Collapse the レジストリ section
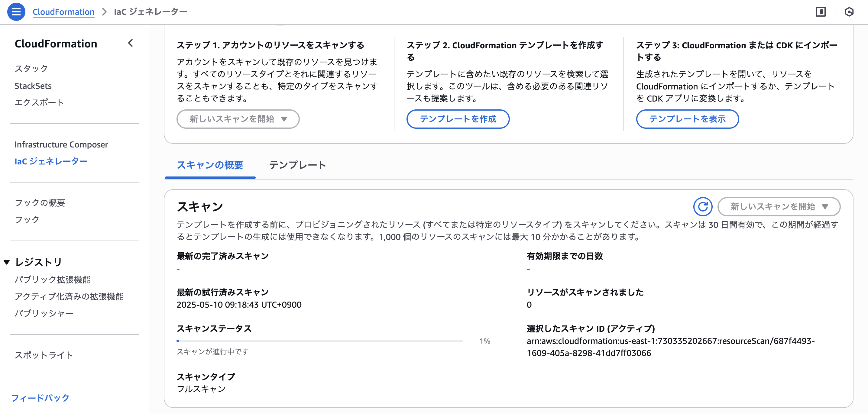The image size is (868, 414). tap(6, 262)
